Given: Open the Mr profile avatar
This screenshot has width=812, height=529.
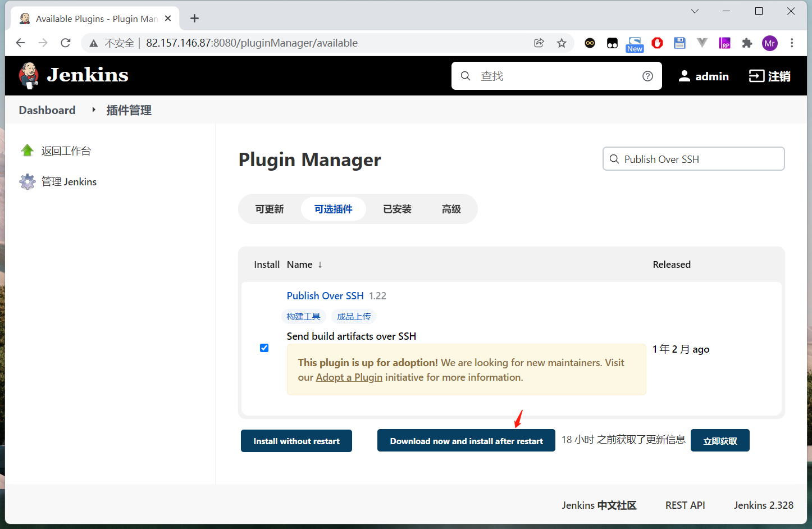Looking at the screenshot, I should [x=770, y=43].
